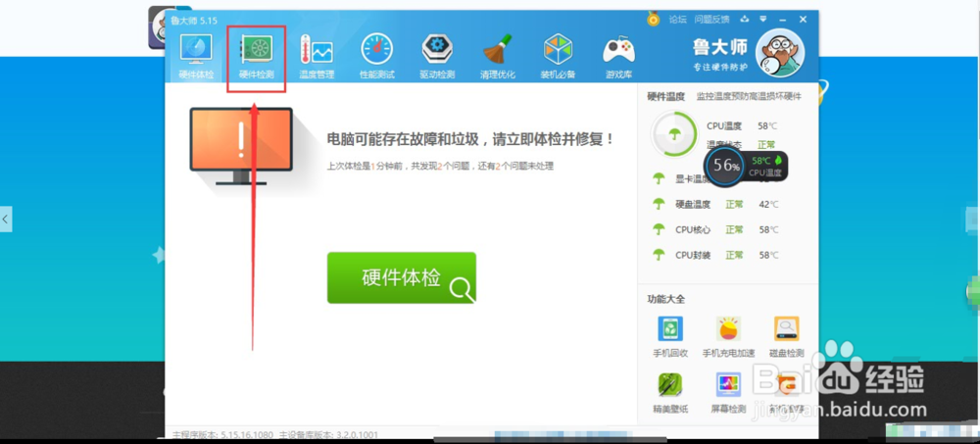Viewport: 980px width, 444px height.
Task: Select the CPU核心 temperature row
Action: (715, 229)
